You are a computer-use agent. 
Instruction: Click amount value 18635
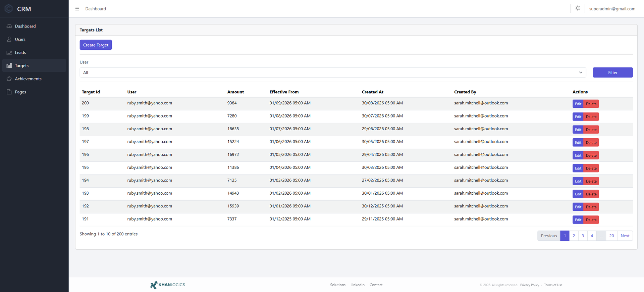point(233,129)
